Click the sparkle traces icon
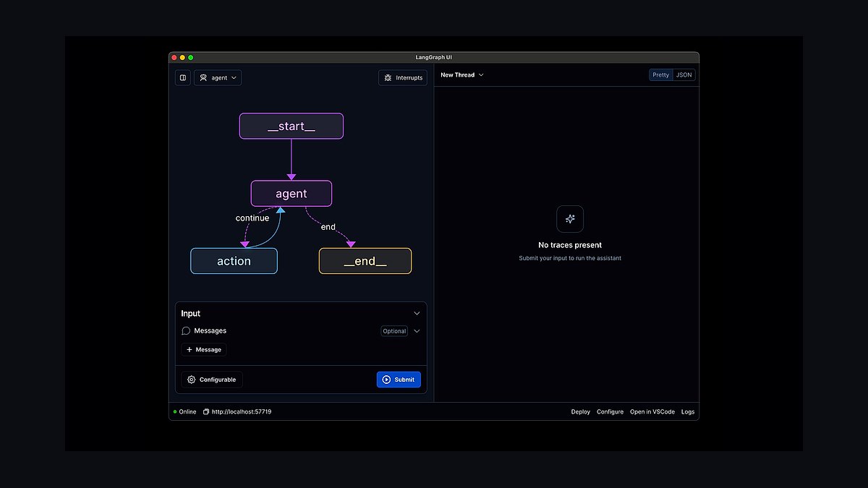Image resolution: width=868 pixels, height=488 pixels. [570, 219]
